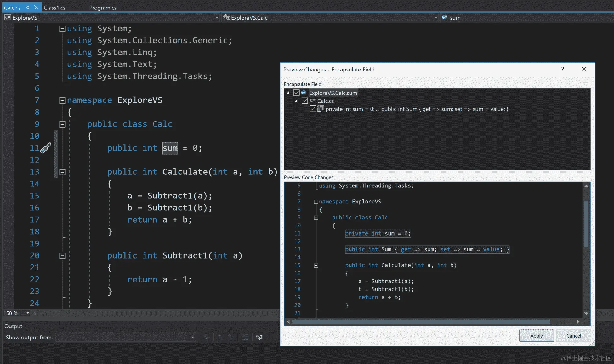Click the ExploreVS project icon in navigation bar
The height and width of the screenshot is (364, 614).
click(x=8, y=18)
